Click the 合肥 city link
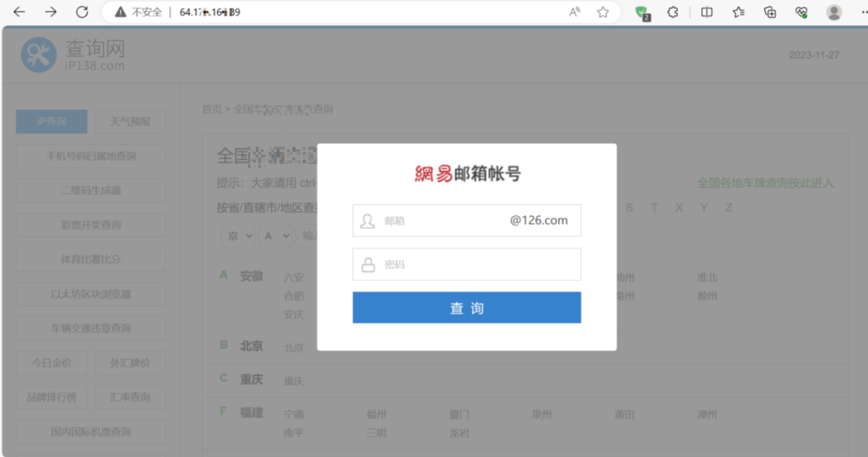 click(294, 296)
